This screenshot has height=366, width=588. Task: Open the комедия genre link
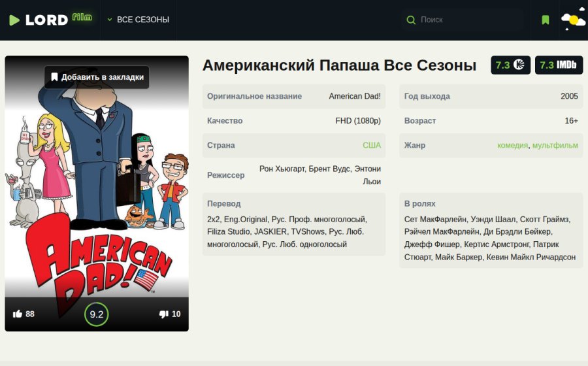tap(512, 145)
